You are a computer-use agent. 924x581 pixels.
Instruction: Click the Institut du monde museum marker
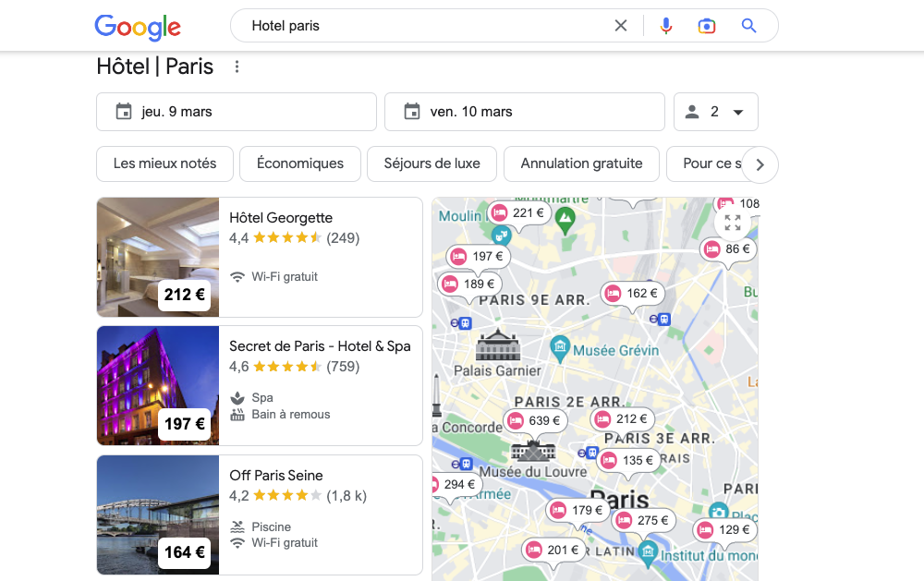[x=649, y=552]
